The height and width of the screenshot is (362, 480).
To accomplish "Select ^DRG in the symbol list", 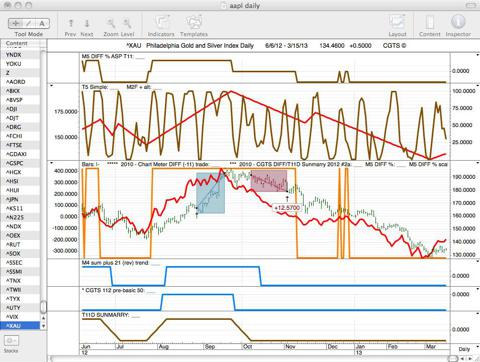I will tap(20, 127).
